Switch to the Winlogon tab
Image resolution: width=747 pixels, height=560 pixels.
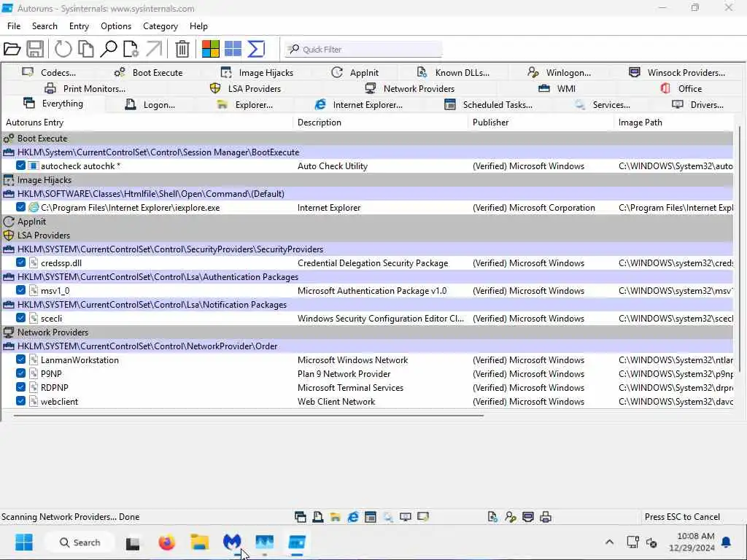(x=560, y=72)
